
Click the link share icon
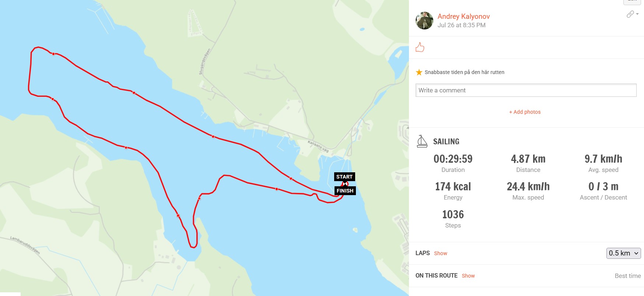(x=630, y=14)
